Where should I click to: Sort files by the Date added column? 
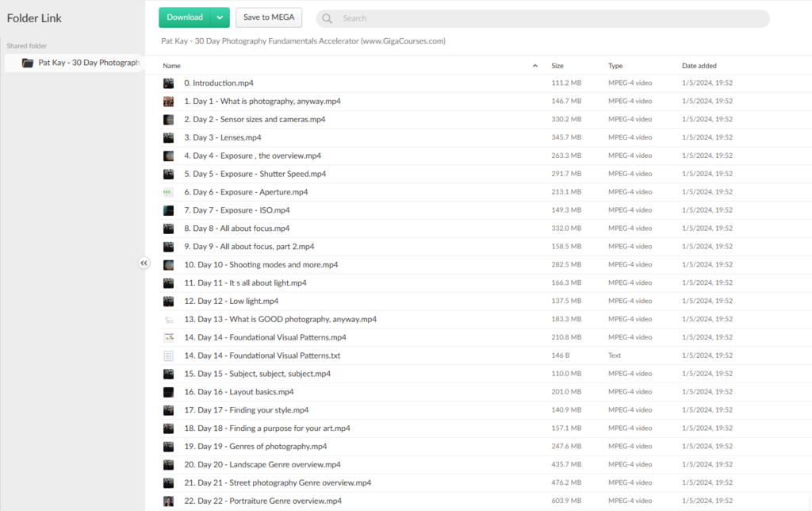(700, 66)
